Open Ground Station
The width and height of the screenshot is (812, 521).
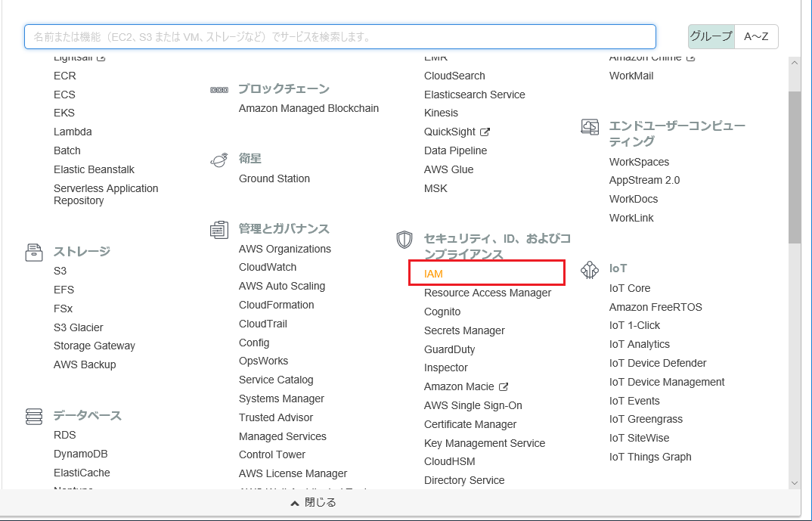(x=274, y=178)
